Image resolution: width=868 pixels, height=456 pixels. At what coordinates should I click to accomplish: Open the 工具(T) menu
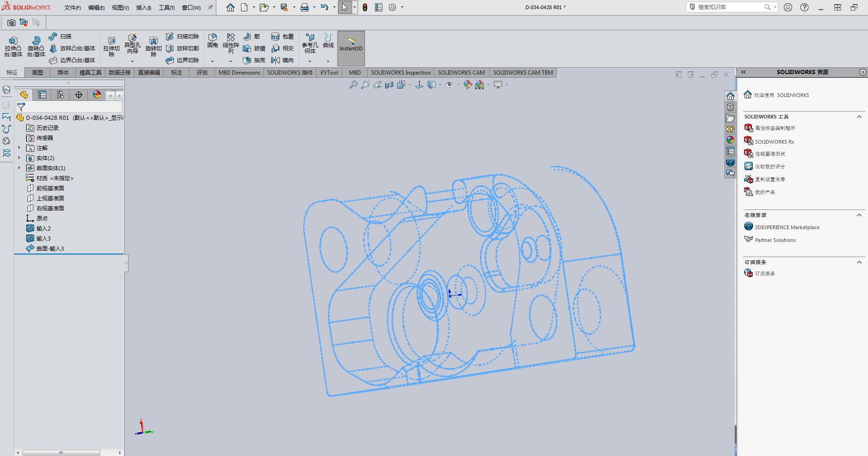[166, 8]
